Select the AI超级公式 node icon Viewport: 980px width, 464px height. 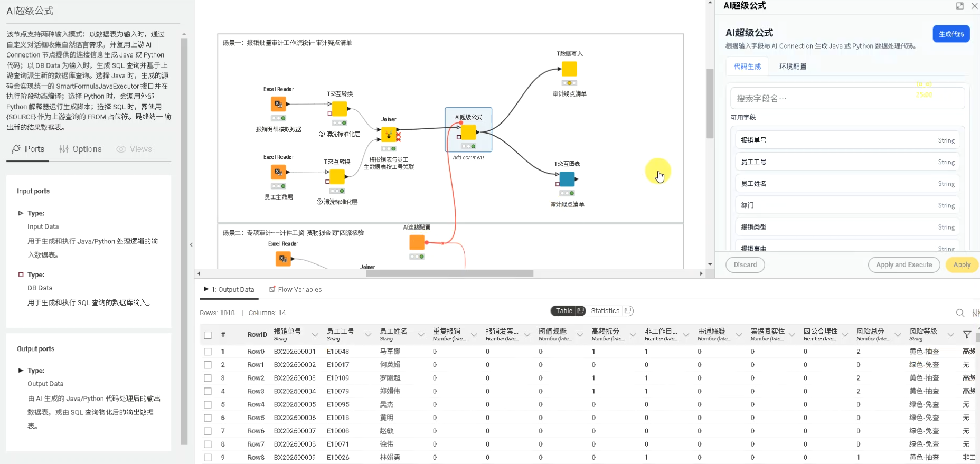(x=468, y=132)
